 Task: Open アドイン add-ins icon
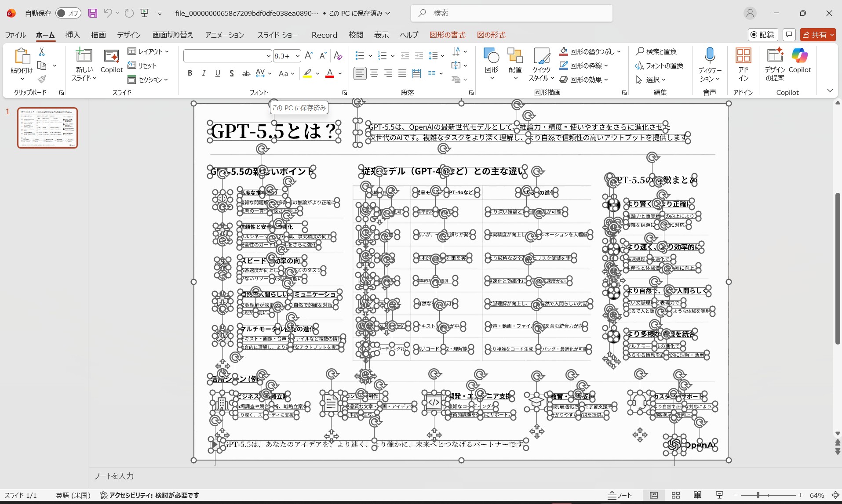coord(743,65)
